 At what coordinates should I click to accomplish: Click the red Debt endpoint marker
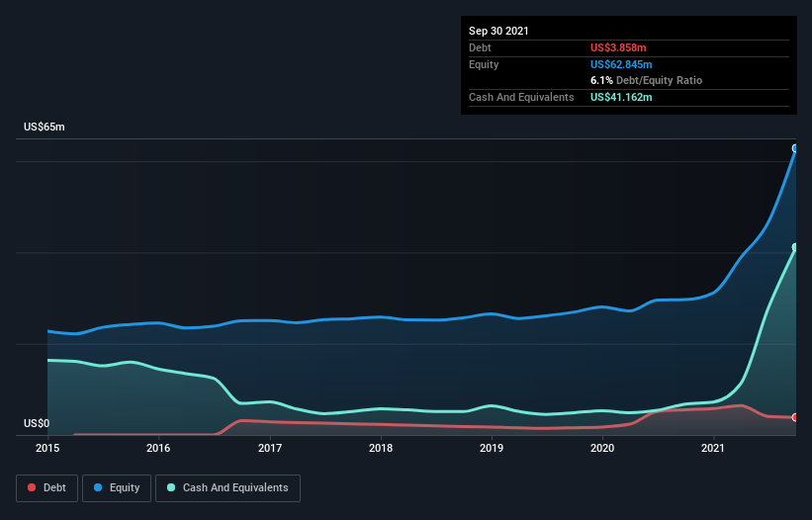pos(795,417)
